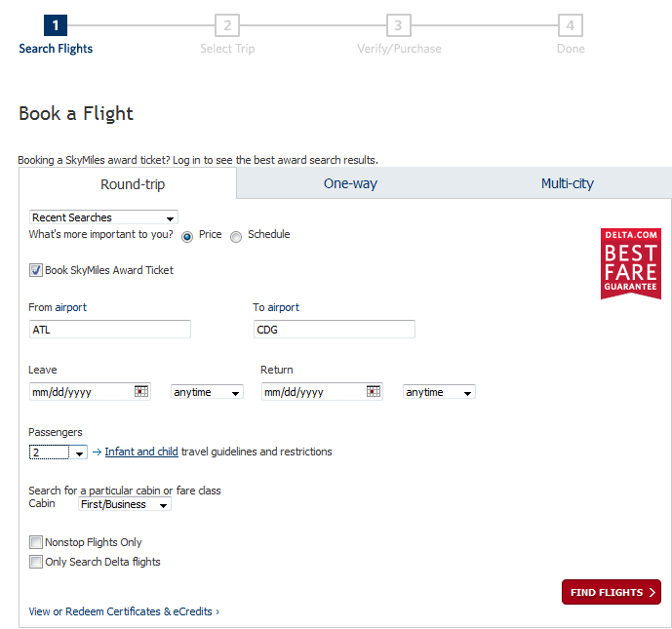Select the Price radio button
Viewport: 672px width, 629px height.
[187, 236]
